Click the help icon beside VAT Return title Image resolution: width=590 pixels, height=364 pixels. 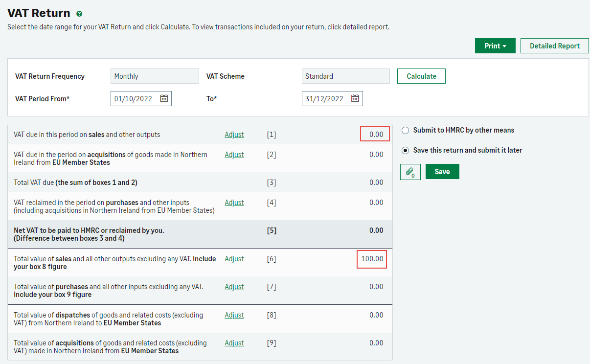tap(79, 14)
